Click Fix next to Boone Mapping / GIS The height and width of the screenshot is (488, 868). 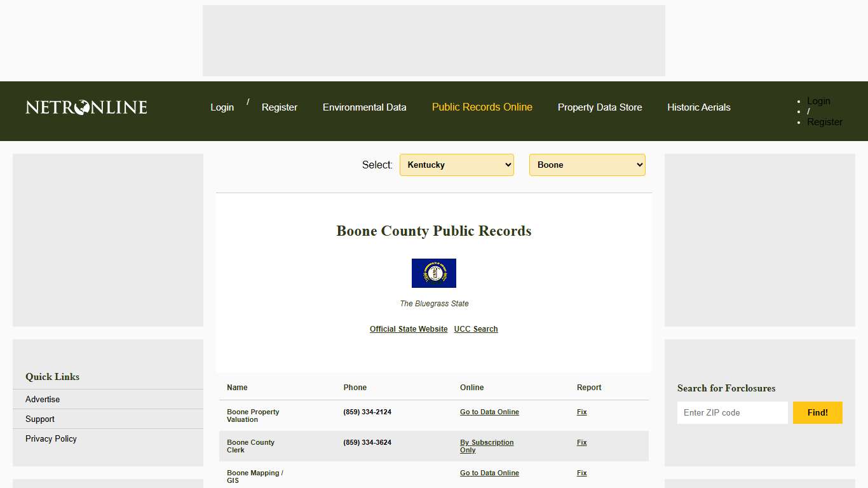[581, 473]
